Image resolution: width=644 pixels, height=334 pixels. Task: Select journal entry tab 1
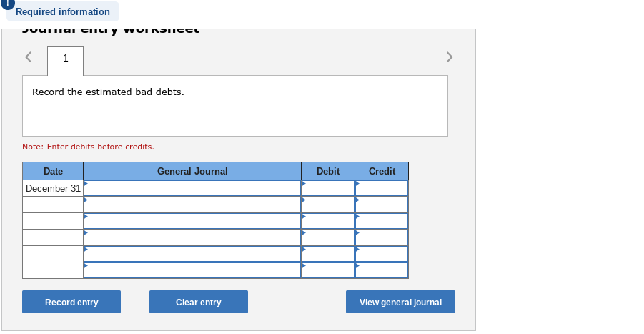[65, 61]
